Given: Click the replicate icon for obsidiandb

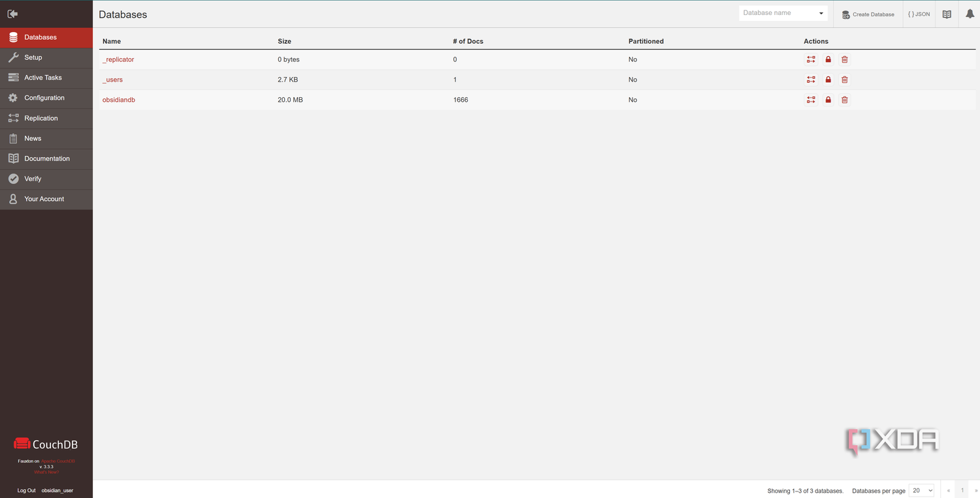Looking at the screenshot, I should point(811,100).
